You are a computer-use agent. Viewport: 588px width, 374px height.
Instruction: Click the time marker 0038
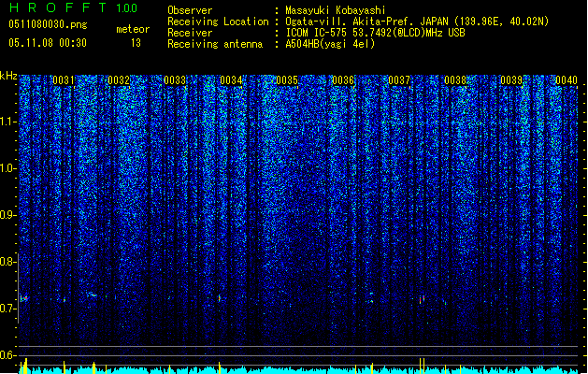click(455, 80)
